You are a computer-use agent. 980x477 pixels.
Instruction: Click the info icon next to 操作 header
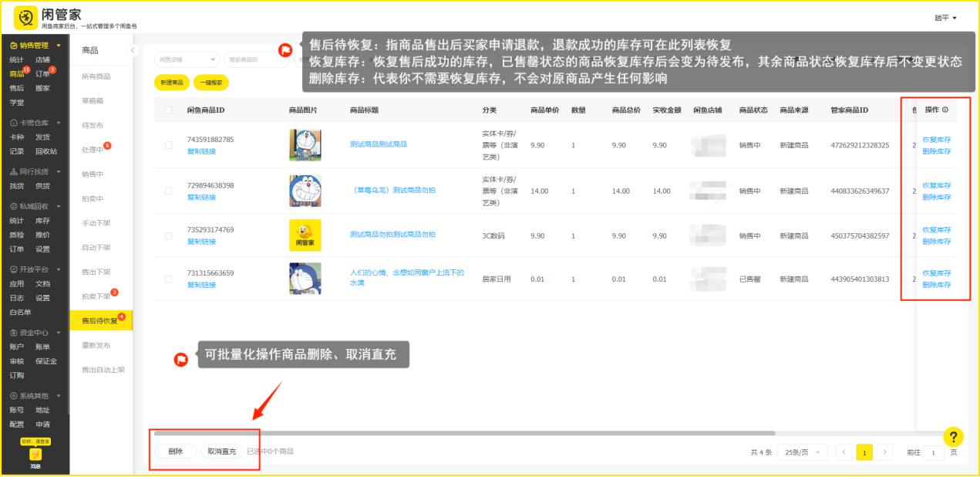coord(945,110)
